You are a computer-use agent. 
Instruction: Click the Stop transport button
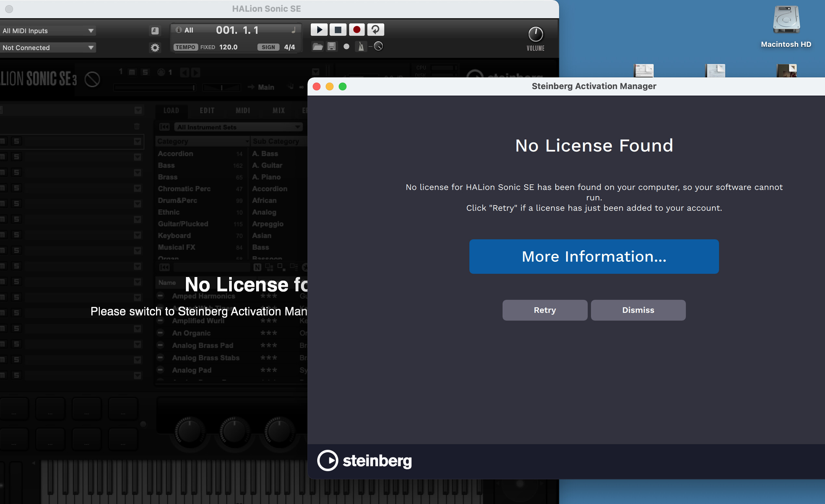(x=338, y=30)
